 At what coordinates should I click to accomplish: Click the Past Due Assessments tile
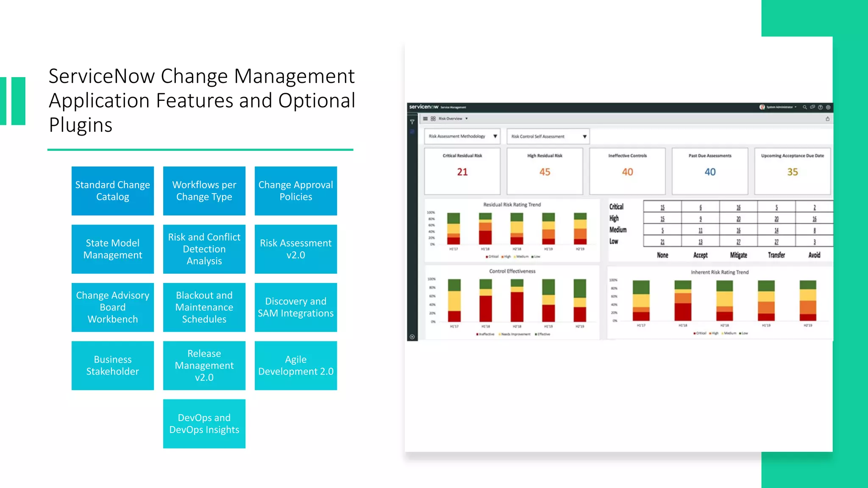[x=710, y=171]
